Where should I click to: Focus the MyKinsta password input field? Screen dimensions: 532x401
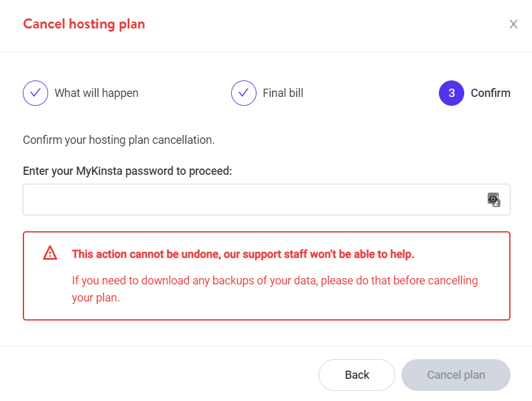coord(253,200)
